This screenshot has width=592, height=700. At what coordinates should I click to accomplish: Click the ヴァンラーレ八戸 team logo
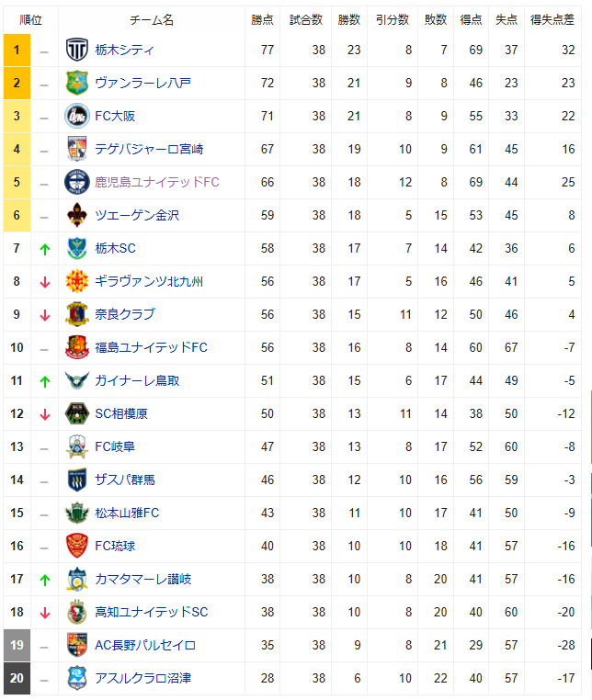pyautogui.click(x=76, y=83)
